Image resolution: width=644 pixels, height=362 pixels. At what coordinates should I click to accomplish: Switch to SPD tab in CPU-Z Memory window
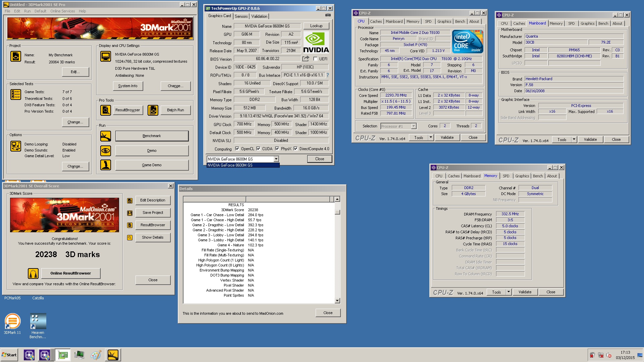(x=506, y=176)
